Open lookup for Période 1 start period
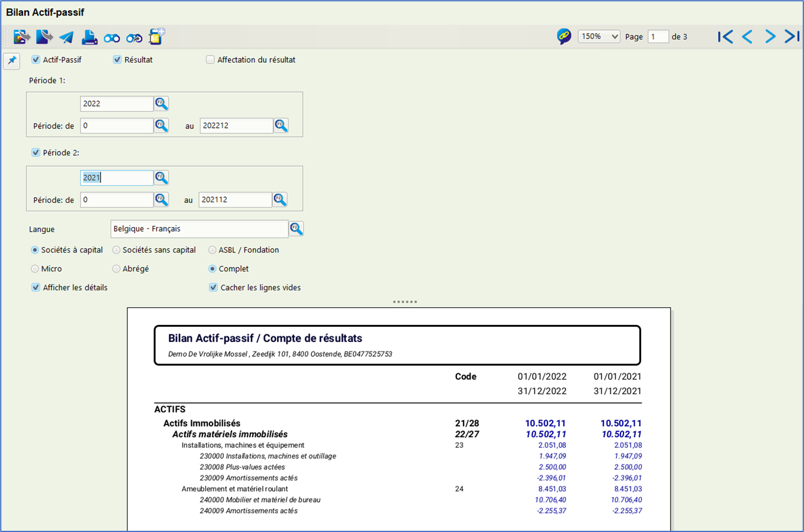Screen dimensions: 804x532 click(162, 125)
